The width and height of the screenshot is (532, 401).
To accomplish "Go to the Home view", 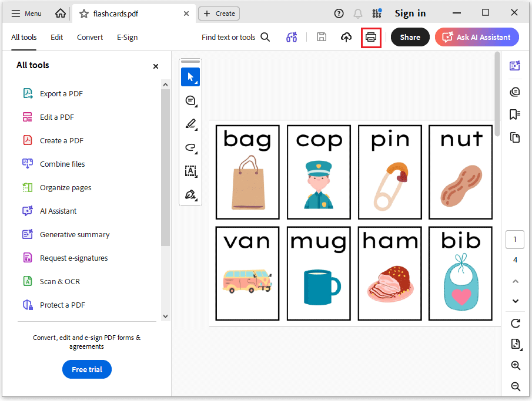I will (x=61, y=14).
